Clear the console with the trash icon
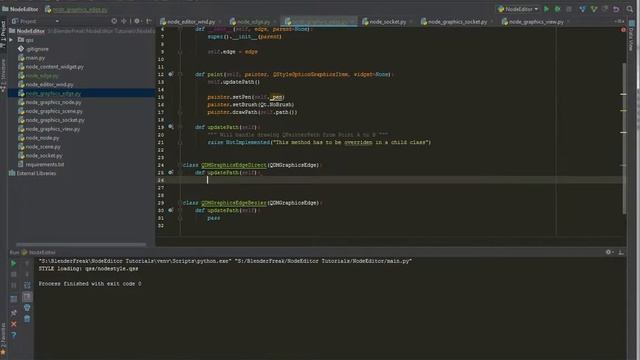640x360 pixels. [27, 319]
